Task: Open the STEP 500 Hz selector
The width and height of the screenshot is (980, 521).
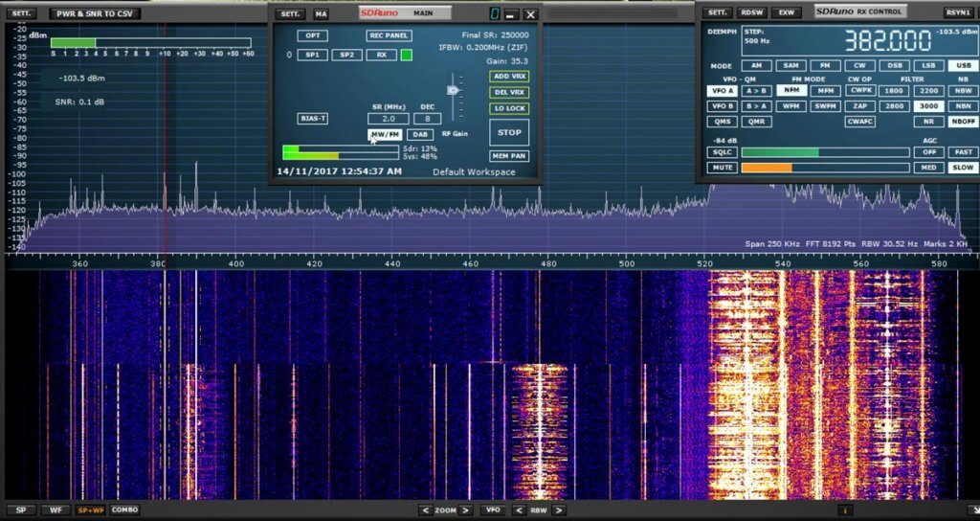Action: 758,40
